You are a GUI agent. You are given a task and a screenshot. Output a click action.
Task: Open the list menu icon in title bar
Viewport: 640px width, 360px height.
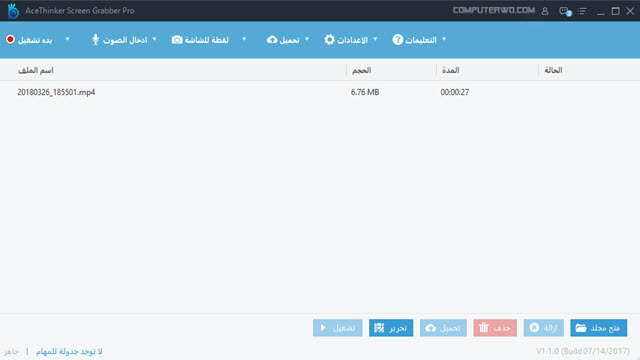coord(582,11)
